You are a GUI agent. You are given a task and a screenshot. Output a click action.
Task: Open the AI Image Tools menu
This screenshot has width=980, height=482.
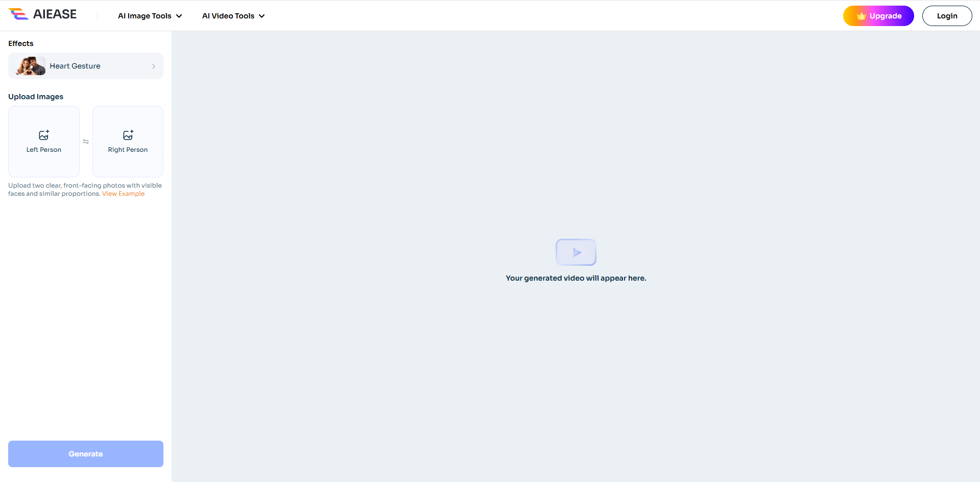pyautogui.click(x=150, y=16)
